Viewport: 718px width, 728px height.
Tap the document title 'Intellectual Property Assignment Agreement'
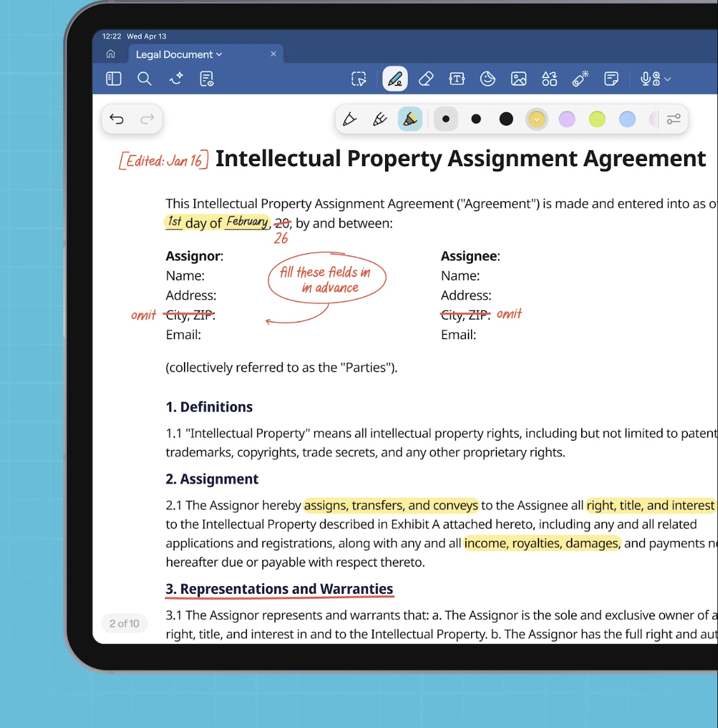460,158
